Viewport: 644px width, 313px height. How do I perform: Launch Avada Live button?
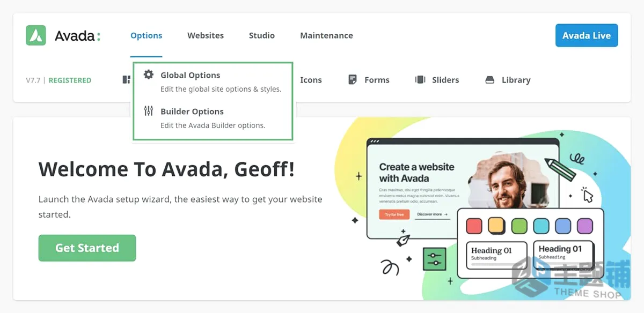(587, 35)
